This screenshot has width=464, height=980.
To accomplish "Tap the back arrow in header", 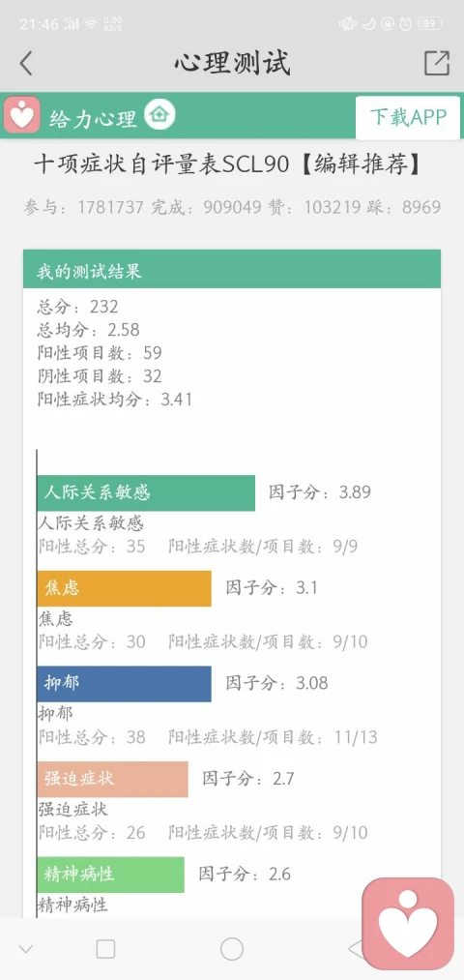I will (25, 64).
